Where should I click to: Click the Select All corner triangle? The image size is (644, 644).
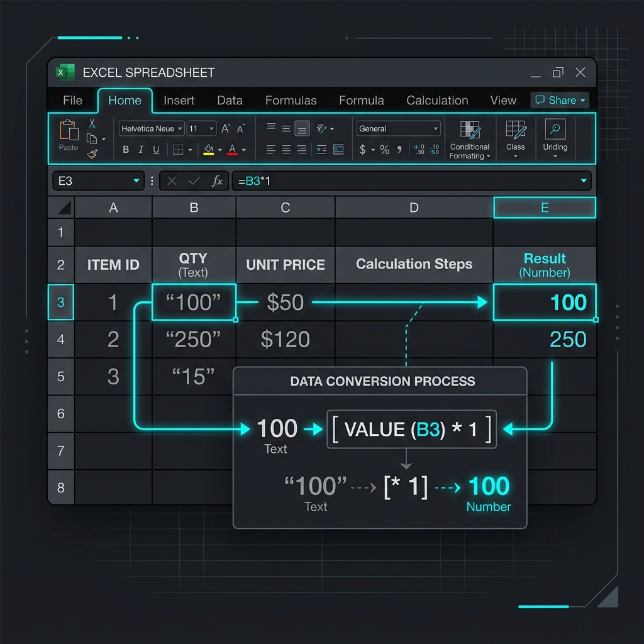coord(64,208)
